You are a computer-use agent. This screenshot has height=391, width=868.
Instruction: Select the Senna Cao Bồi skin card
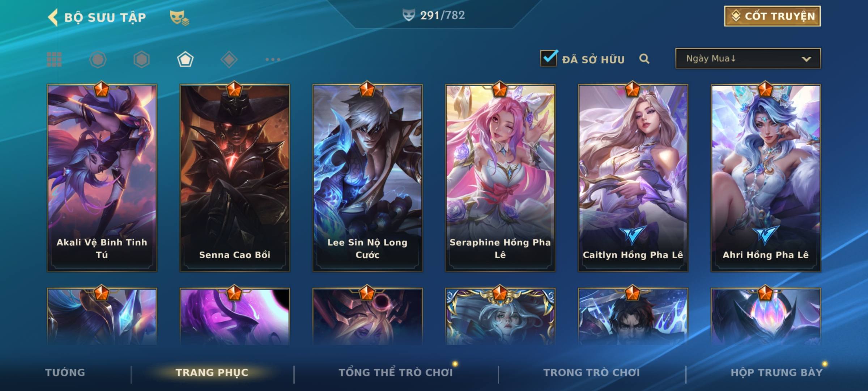click(x=235, y=178)
